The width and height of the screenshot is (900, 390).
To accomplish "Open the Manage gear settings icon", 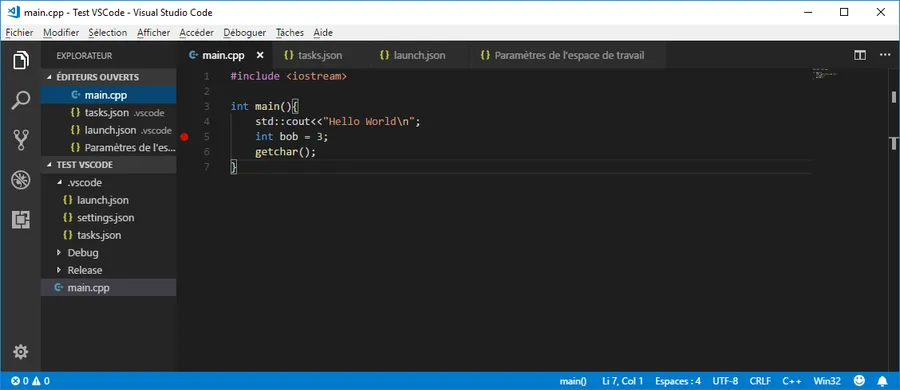I will coord(21,352).
